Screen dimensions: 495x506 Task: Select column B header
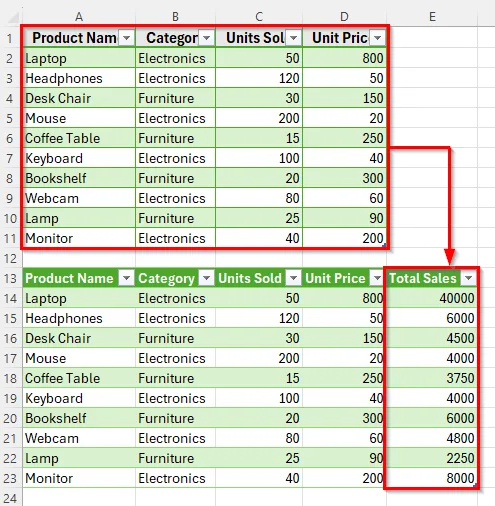[175, 17]
